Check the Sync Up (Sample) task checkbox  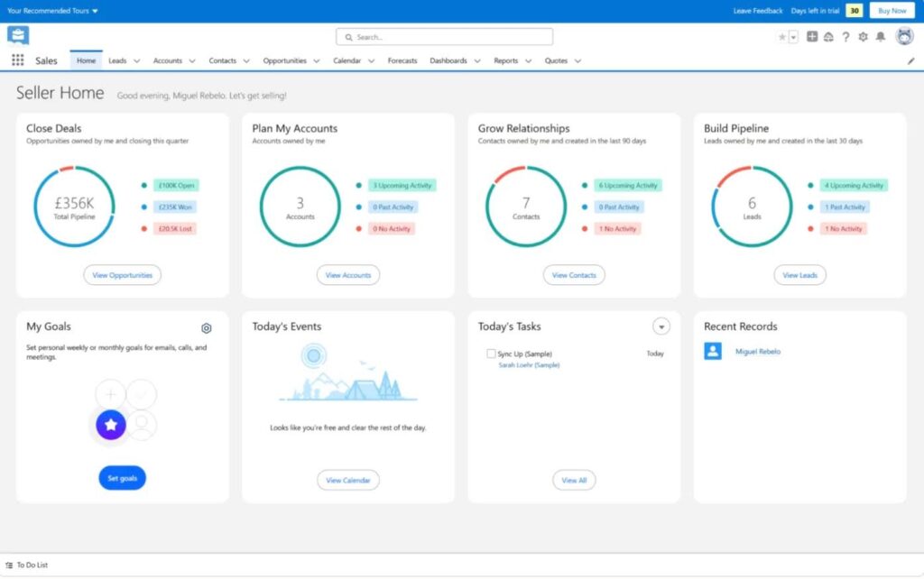[x=491, y=354]
